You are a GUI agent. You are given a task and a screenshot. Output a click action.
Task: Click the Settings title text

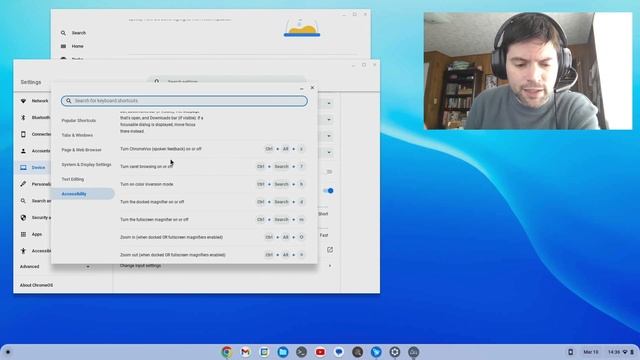[31, 82]
